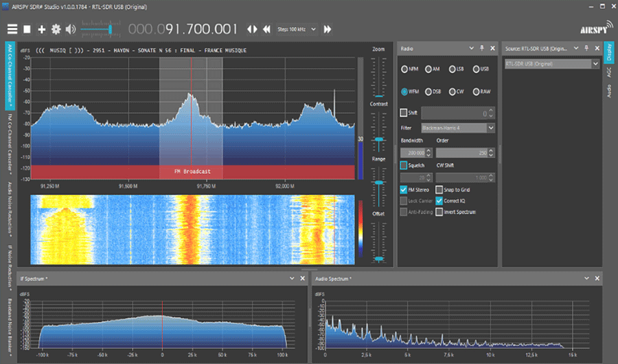618x364 pixels.
Task: Open the gear configuration icon
Action: tap(56, 29)
